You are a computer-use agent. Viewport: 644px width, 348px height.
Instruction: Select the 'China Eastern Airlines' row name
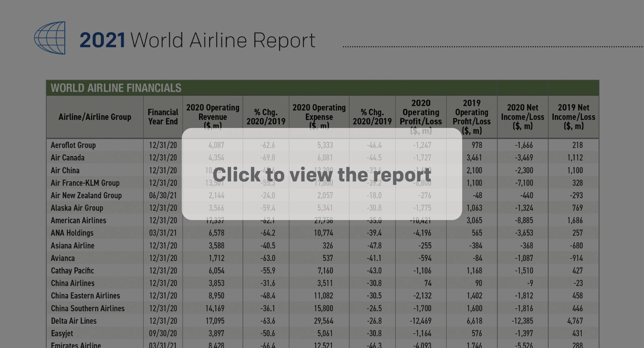pyautogui.click(x=85, y=296)
